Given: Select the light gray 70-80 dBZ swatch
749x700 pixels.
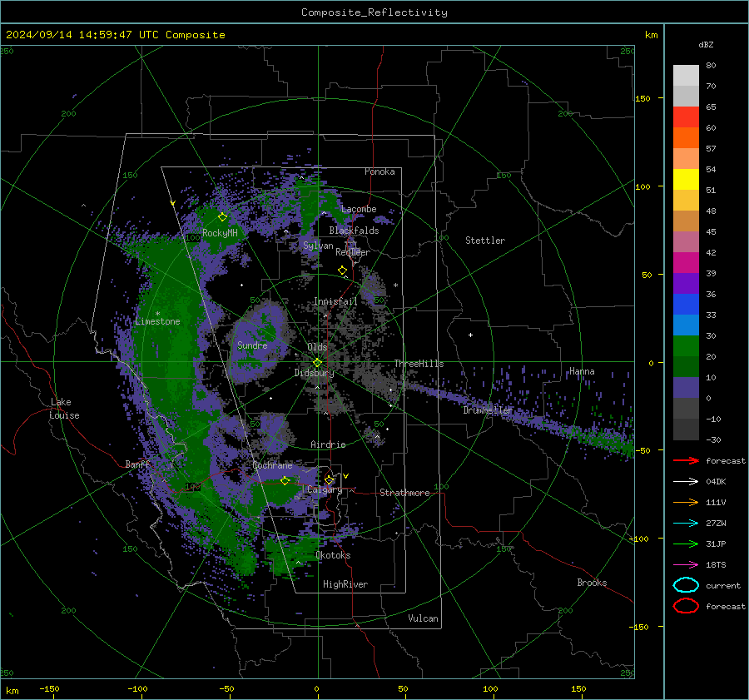Looking at the screenshot, I should (x=686, y=76).
